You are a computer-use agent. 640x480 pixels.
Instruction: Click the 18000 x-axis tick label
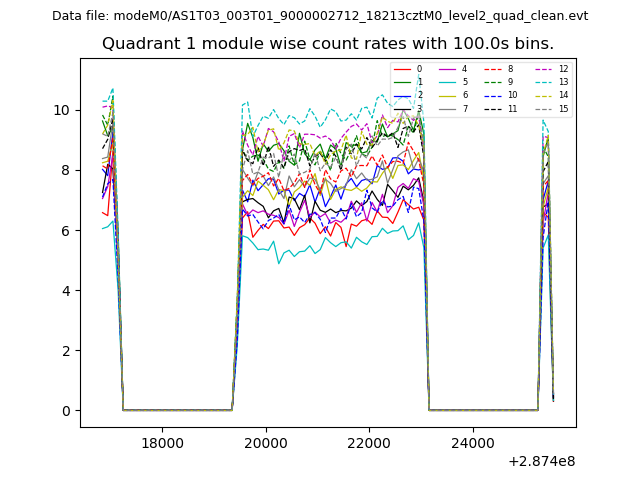162,443
